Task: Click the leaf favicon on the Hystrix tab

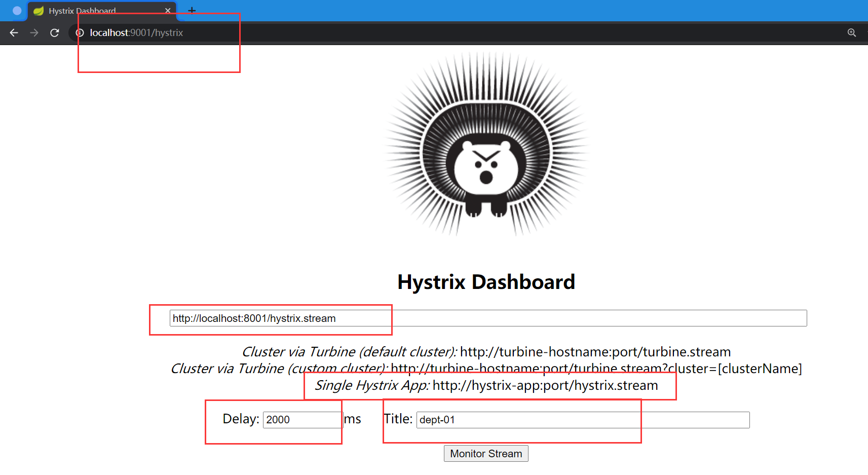Action: pos(39,11)
